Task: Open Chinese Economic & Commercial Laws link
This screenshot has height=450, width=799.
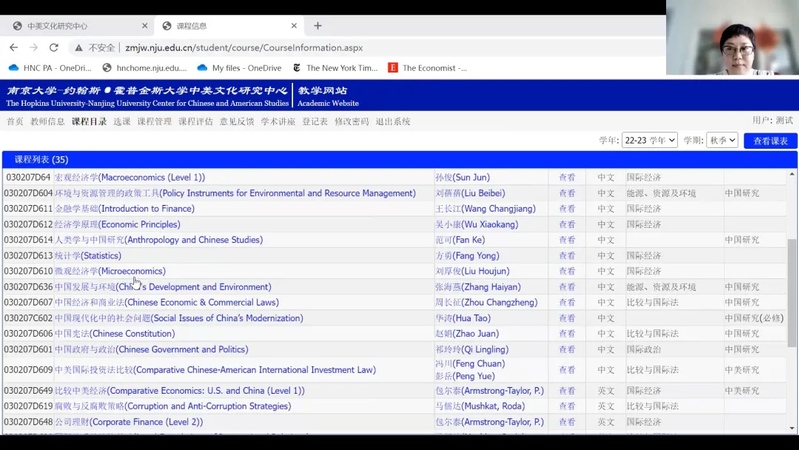Action: (167, 302)
